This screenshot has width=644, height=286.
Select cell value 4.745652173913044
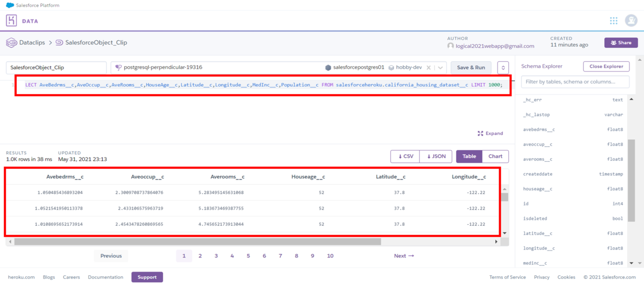221,224
